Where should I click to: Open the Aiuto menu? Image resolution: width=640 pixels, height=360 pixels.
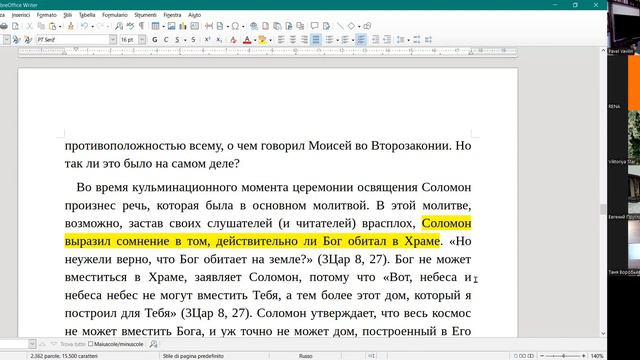[194, 15]
